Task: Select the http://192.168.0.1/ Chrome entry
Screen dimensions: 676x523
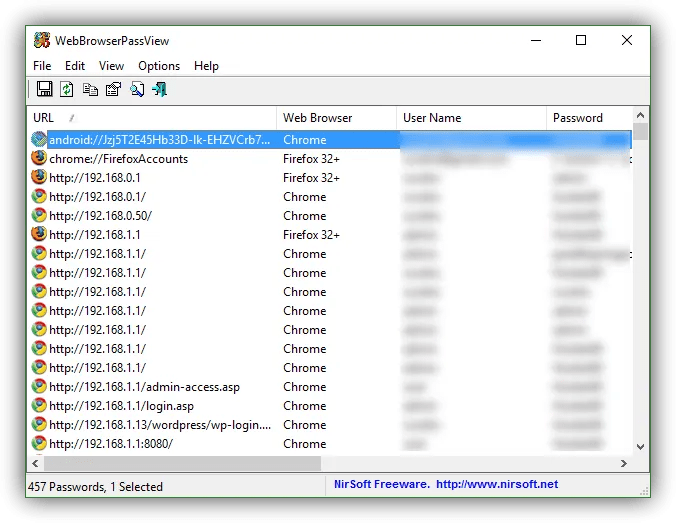Action: [x=331, y=196]
